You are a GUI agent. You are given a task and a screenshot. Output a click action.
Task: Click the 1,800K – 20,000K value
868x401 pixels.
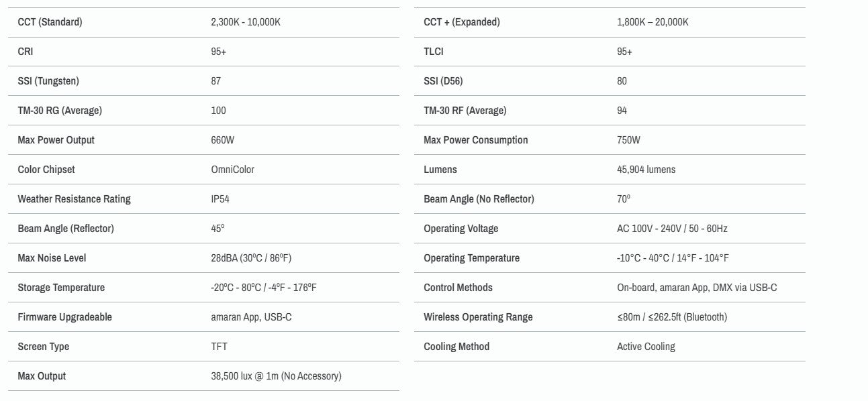(x=653, y=22)
